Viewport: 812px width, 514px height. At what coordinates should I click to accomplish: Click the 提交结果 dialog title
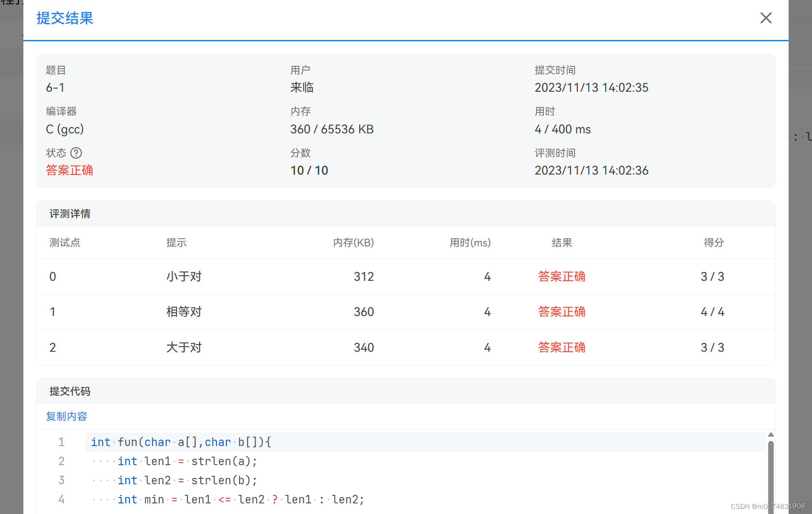(65, 18)
